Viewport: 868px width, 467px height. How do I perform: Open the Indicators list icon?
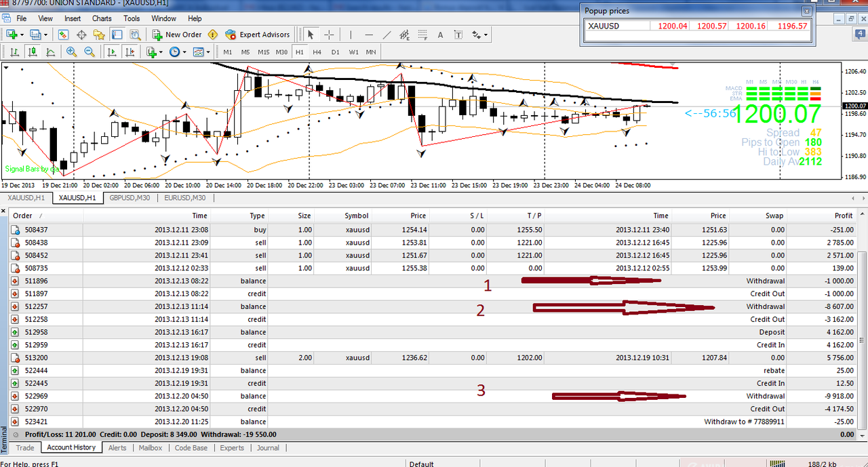(x=150, y=52)
